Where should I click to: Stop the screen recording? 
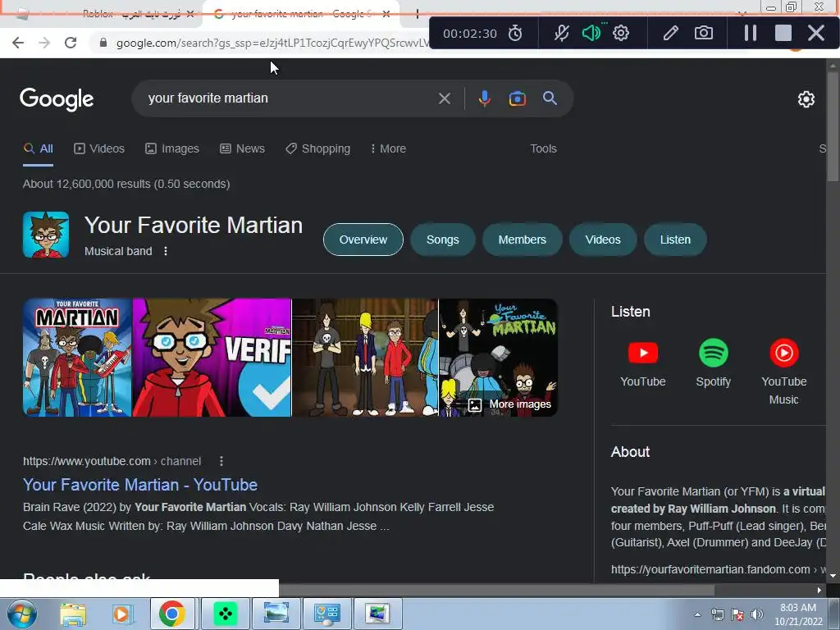(x=783, y=33)
